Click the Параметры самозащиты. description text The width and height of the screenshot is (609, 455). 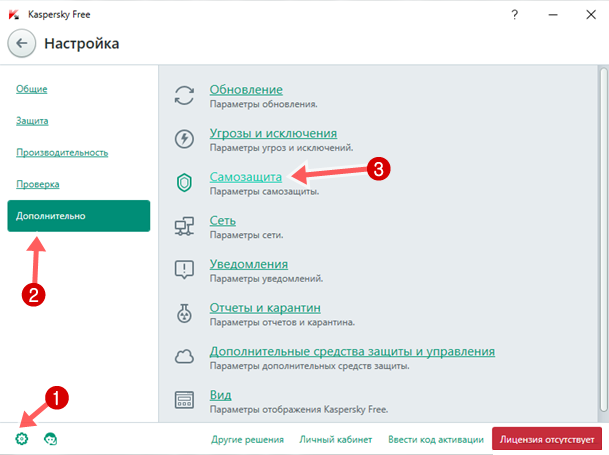264,192
